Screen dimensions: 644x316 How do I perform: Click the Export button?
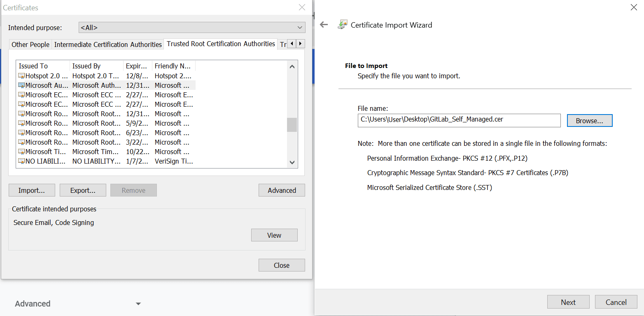[x=83, y=190]
